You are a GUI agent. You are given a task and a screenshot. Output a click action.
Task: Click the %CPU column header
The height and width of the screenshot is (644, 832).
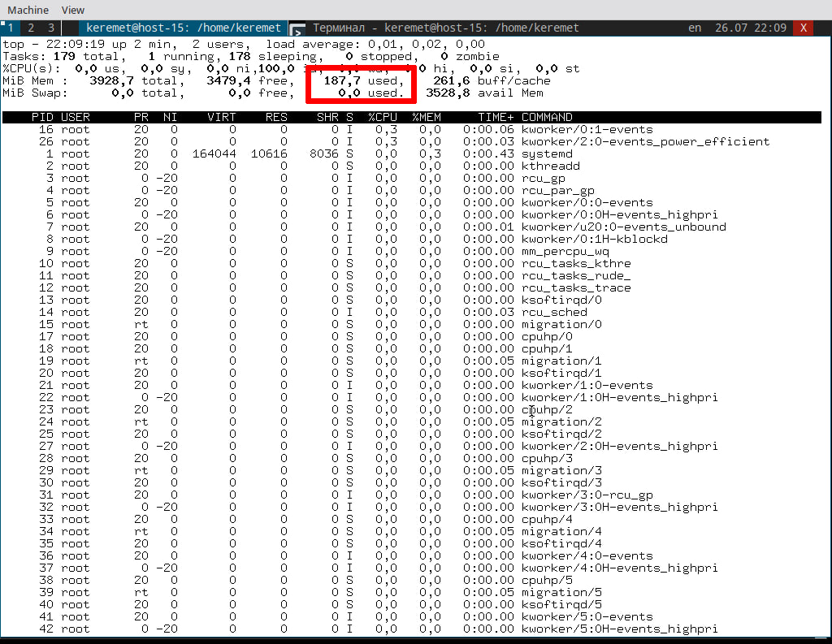pos(382,117)
